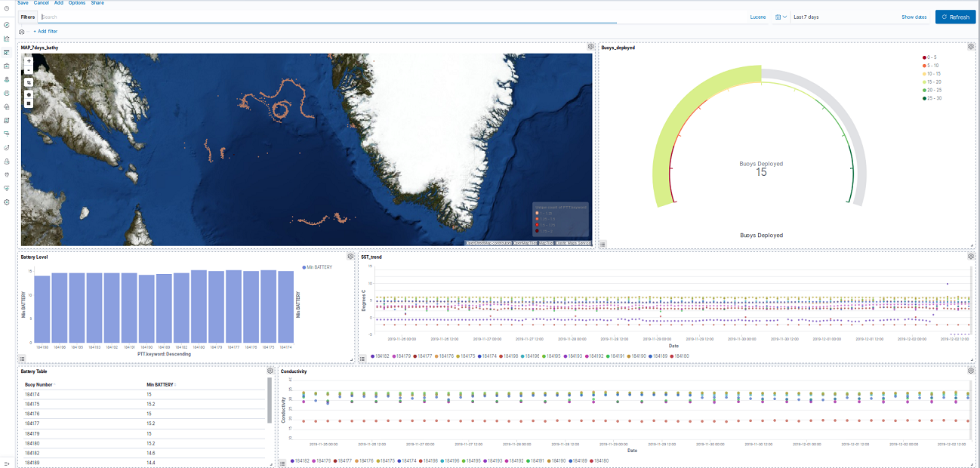
Task: Open the MAP_7days_bathy panel gear menu
Action: coord(591,46)
